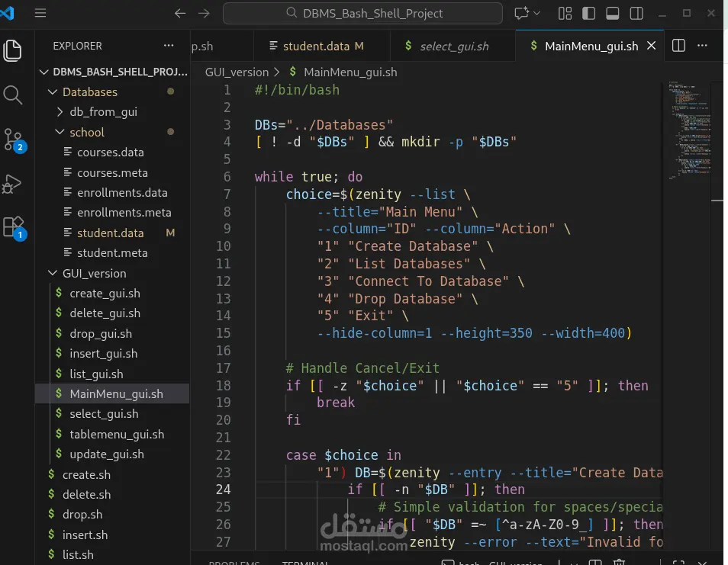The image size is (728, 565).
Task: Open Copilot chat from the title bar
Action: coord(522,13)
